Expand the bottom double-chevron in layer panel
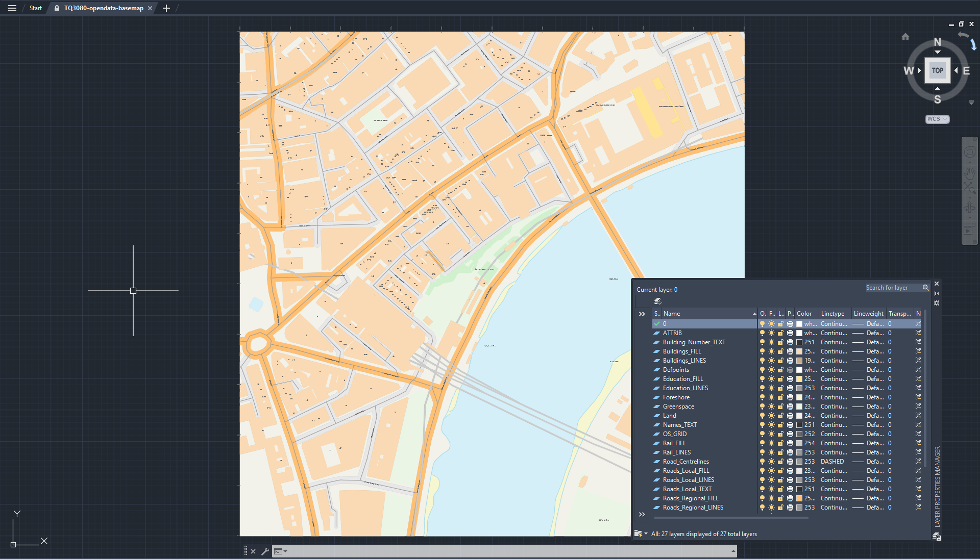The height and width of the screenshot is (559, 980). (642, 515)
